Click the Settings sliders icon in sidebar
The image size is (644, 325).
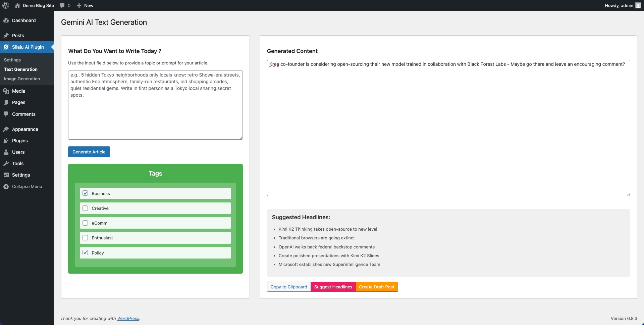coord(6,175)
